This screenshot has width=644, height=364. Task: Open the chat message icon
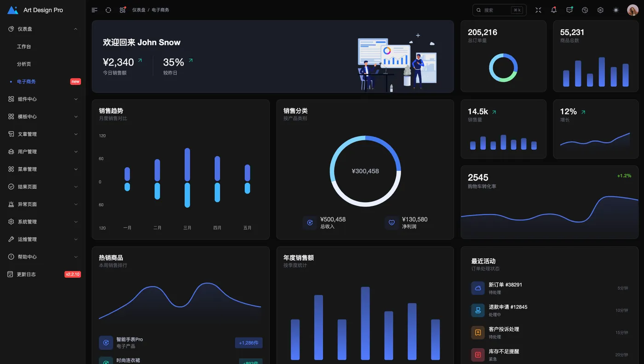pyautogui.click(x=569, y=10)
